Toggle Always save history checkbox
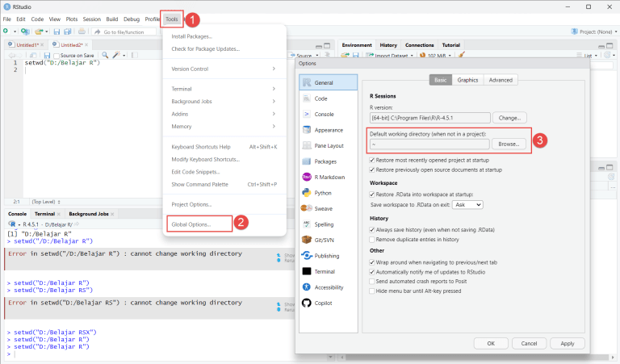This screenshot has width=620, height=364. pyautogui.click(x=371, y=230)
